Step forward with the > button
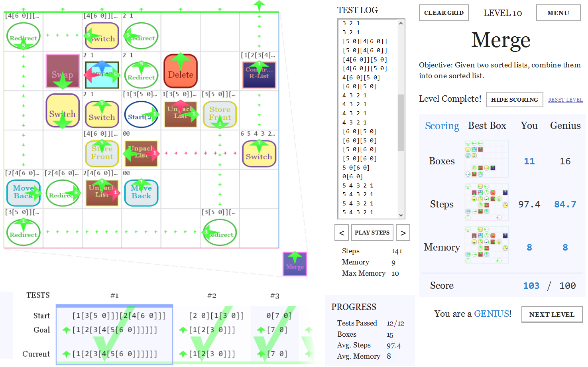The image size is (588, 367). pos(403,233)
